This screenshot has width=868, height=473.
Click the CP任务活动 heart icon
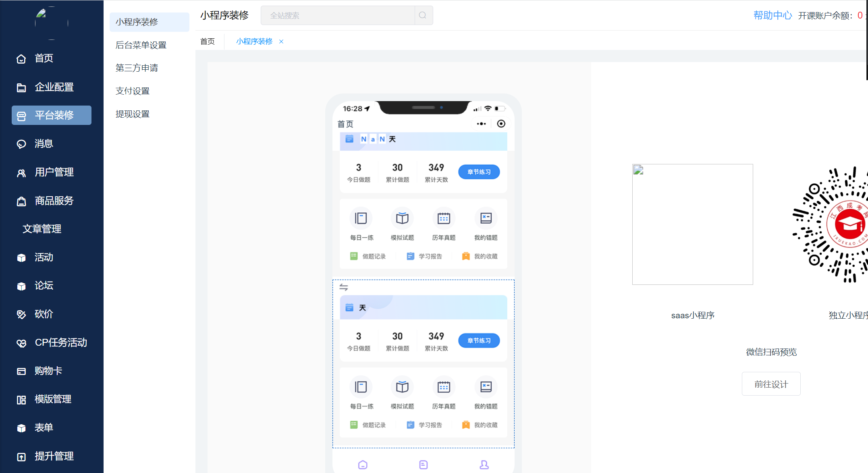coord(21,343)
